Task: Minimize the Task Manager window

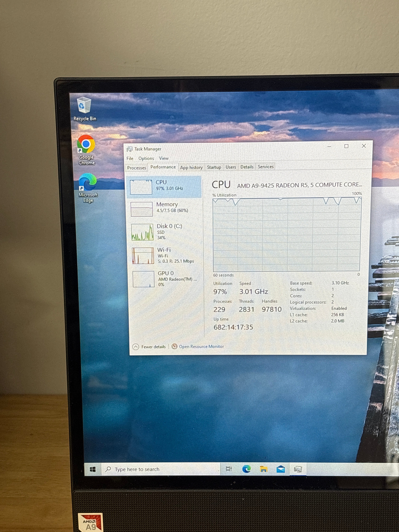Action: 329,146
